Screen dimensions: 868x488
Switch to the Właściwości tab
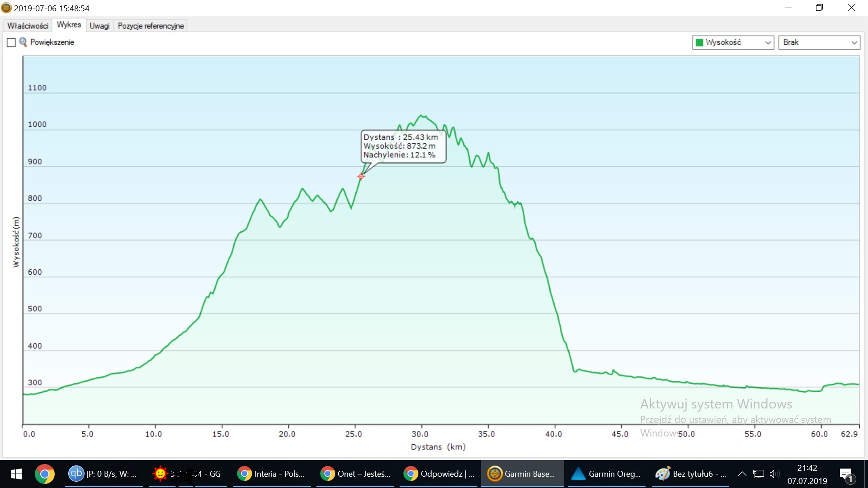(x=28, y=26)
